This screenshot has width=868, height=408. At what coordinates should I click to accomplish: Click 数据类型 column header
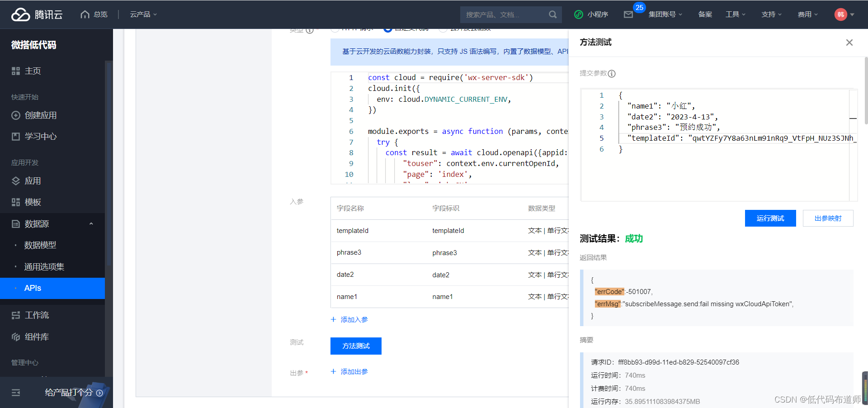[x=542, y=209]
